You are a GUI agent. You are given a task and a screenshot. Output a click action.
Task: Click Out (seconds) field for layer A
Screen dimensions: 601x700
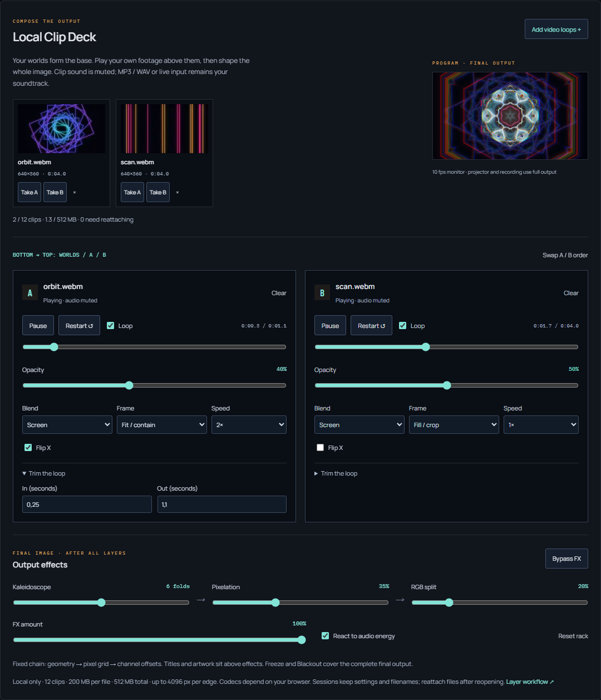(222, 505)
